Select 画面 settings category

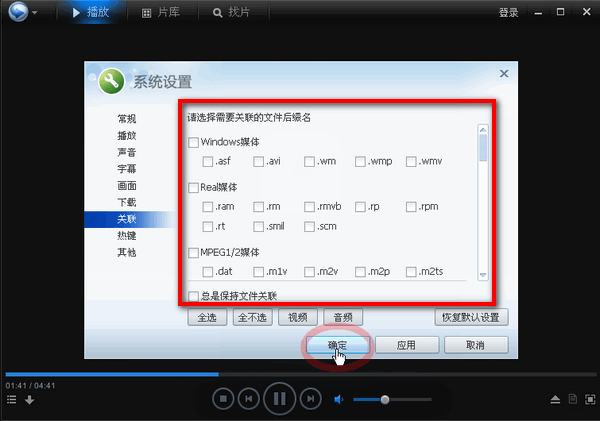[x=127, y=186]
